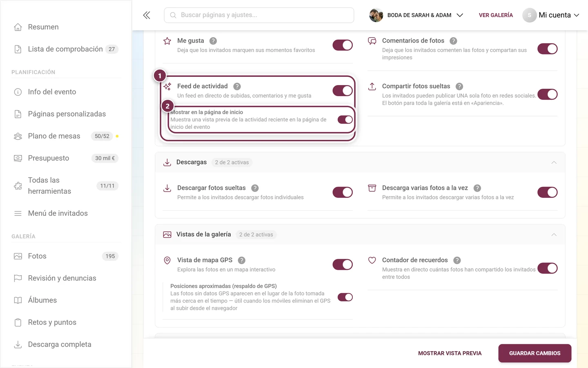
Task: Click the Retos y puntos clipboard icon
Action: click(x=18, y=323)
